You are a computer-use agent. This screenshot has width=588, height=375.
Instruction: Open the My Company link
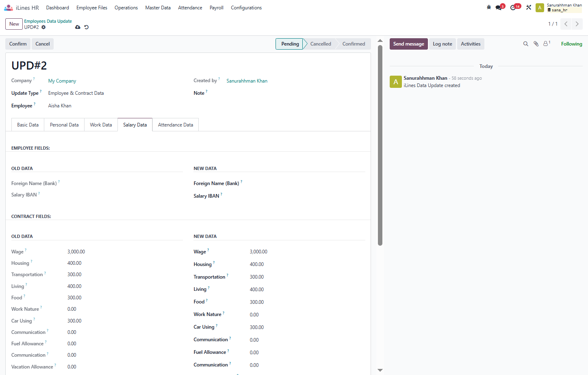[x=62, y=81]
